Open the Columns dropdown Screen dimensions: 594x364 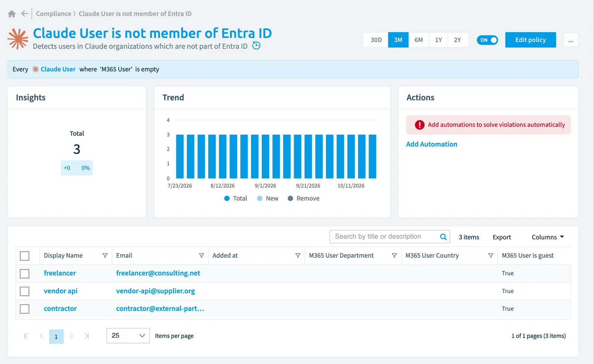tap(548, 237)
